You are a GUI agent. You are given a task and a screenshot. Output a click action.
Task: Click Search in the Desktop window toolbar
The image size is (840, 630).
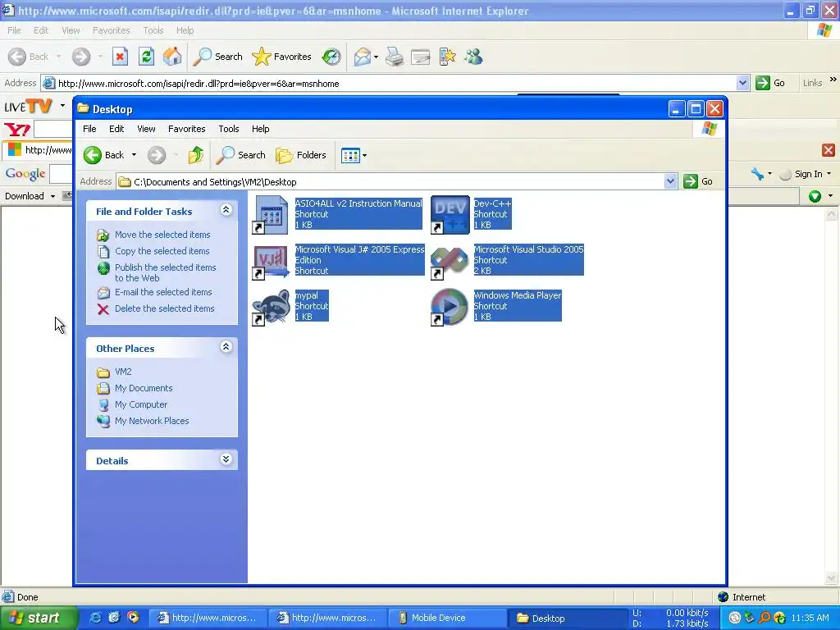click(x=241, y=155)
